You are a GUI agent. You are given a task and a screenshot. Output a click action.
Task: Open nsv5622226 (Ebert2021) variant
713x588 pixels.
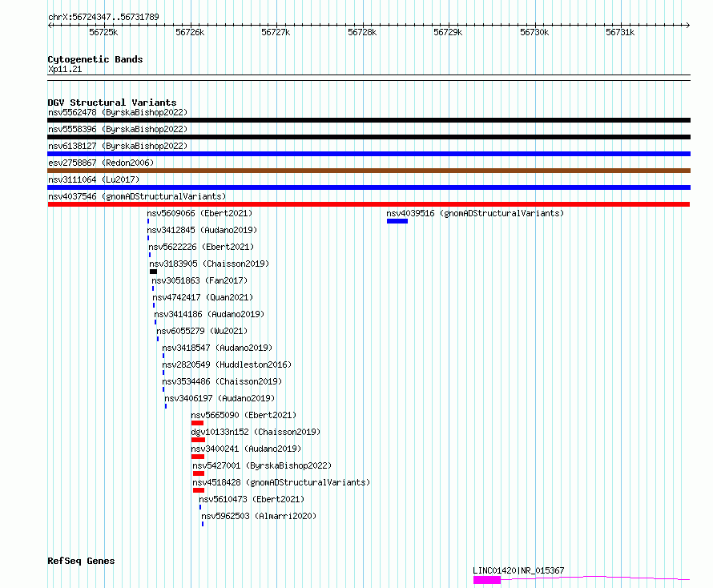coord(201,247)
